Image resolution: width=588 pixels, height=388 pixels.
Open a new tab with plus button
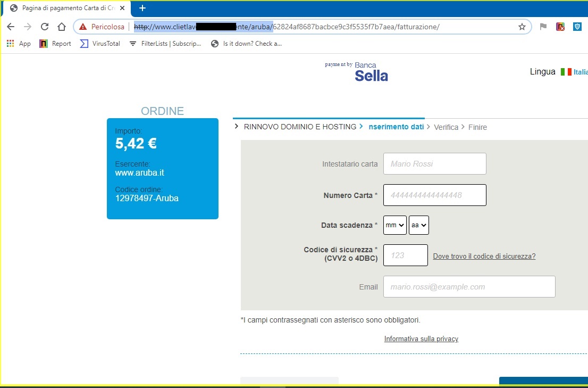click(142, 8)
